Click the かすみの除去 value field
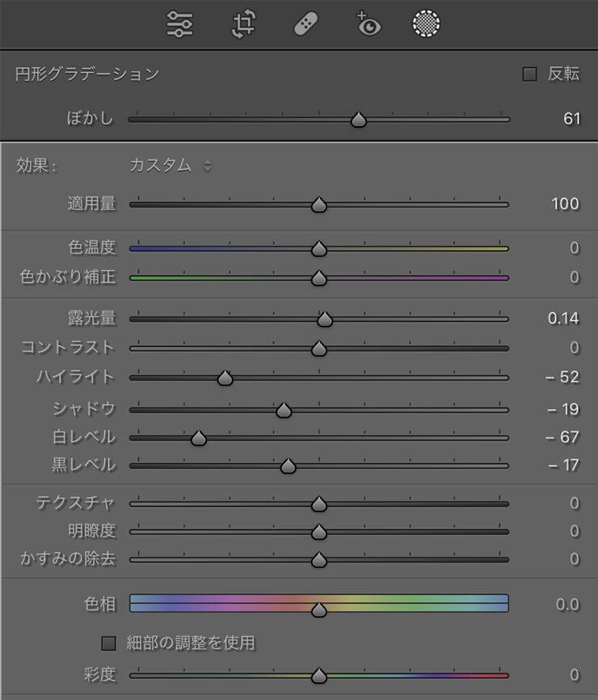 575,559
